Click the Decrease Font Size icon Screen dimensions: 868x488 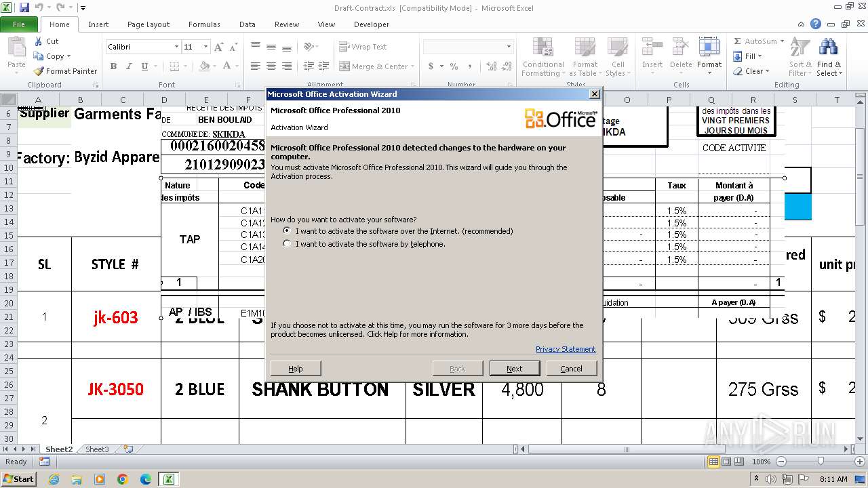tap(233, 47)
